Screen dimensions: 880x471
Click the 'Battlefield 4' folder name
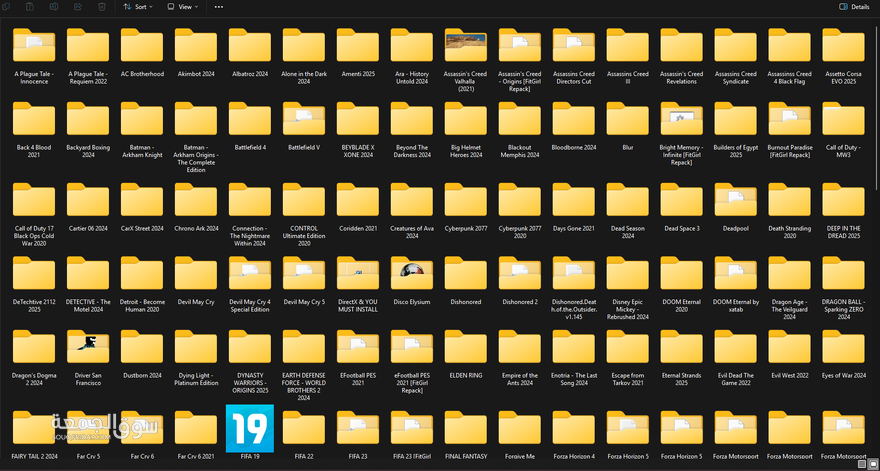250,148
